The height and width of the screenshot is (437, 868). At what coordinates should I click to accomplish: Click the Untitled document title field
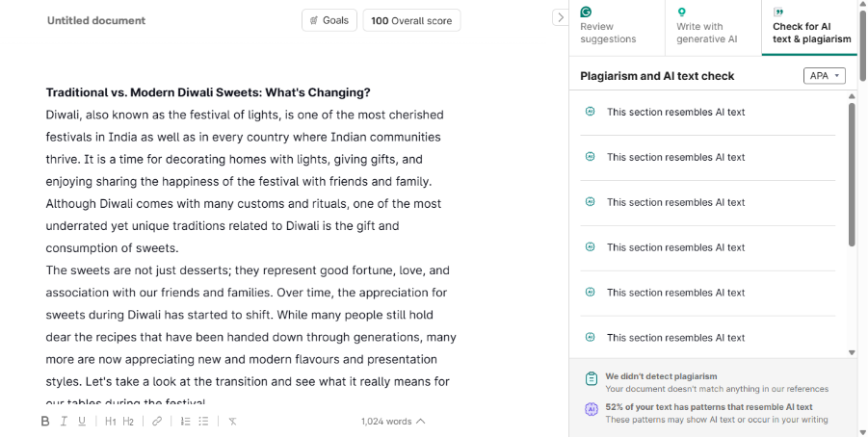[x=96, y=20]
